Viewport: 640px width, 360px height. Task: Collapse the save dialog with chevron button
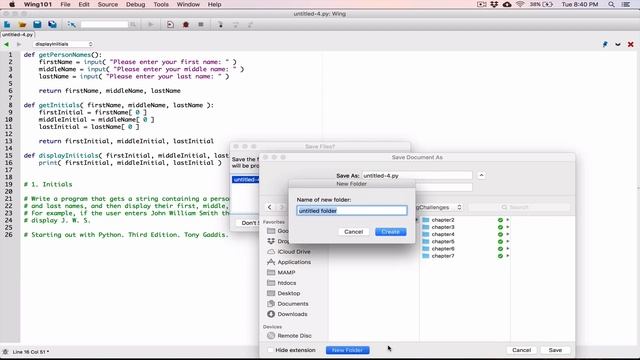click(x=481, y=175)
